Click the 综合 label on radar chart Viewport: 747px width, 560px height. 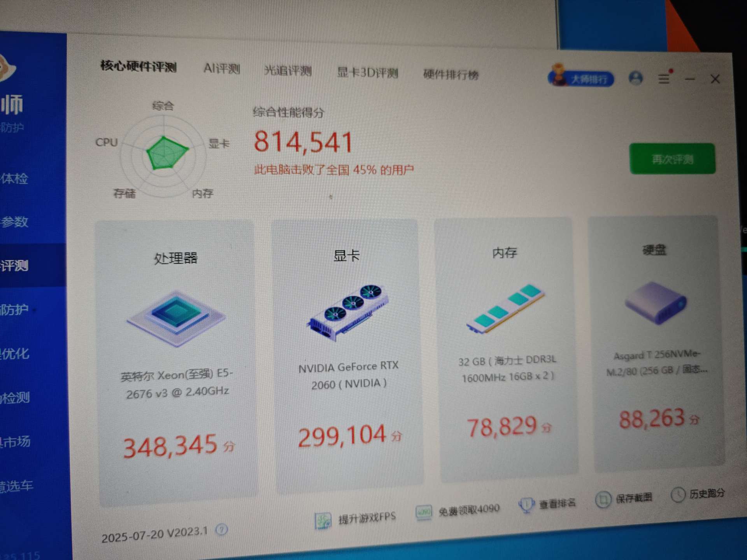tap(163, 105)
